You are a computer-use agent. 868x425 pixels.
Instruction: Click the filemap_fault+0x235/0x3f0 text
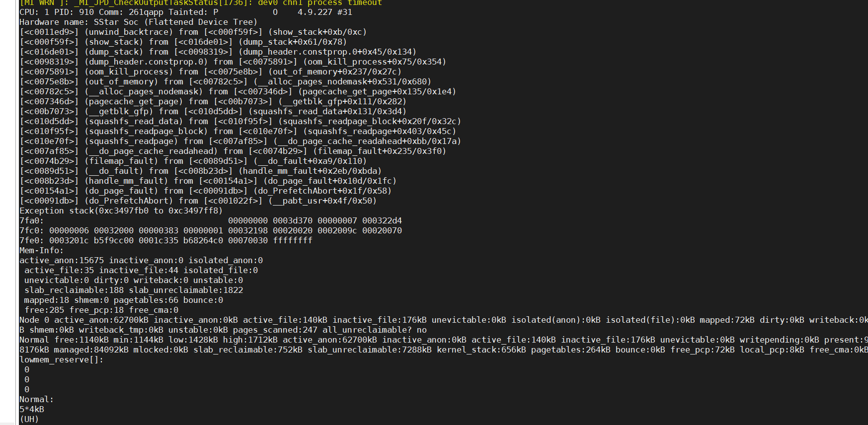click(x=382, y=151)
